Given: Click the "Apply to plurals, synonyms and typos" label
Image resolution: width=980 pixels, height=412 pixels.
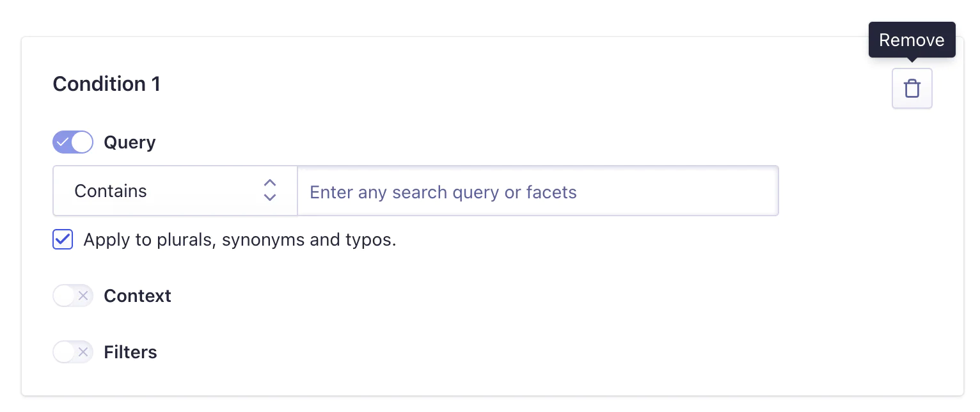Looking at the screenshot, I should [x=240, y=240].
